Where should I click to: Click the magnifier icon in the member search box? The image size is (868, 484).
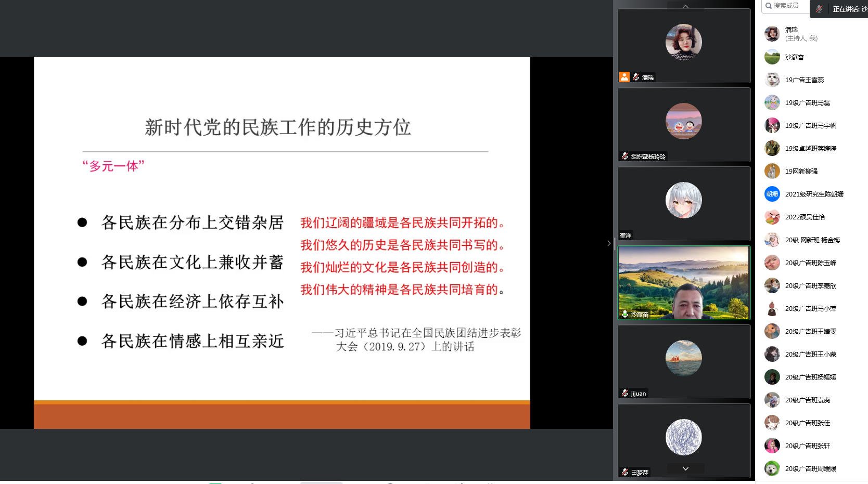click(x=768, y=6)
